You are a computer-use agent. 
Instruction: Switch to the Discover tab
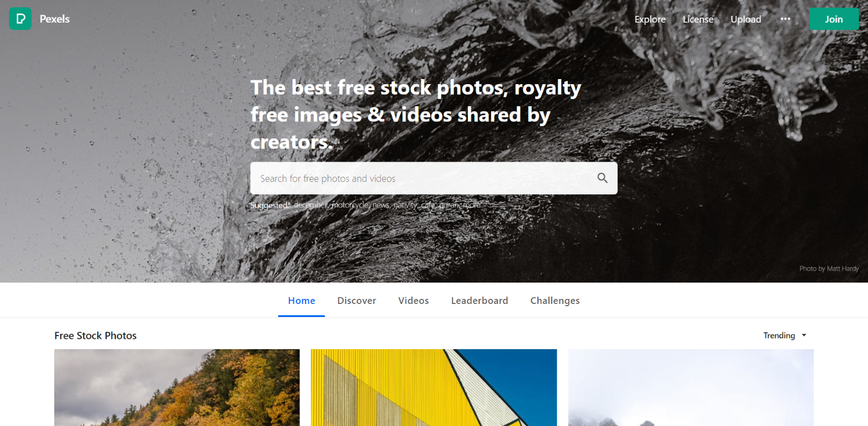click(x=357, y=301)
